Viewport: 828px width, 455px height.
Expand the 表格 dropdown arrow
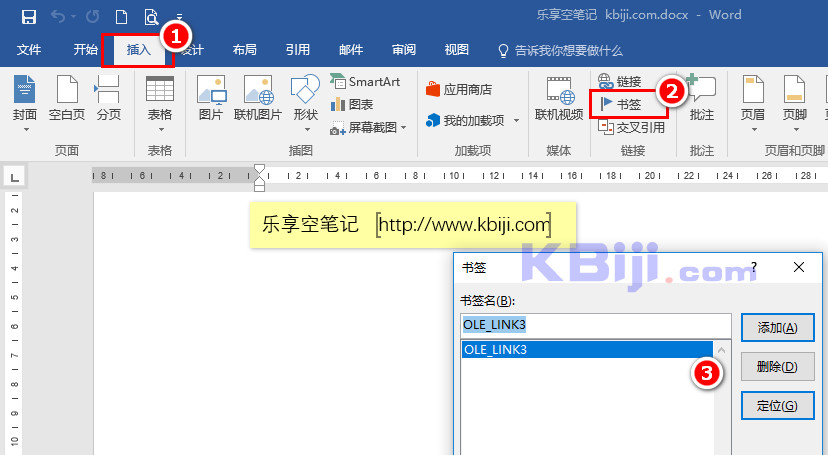(161, 130)
